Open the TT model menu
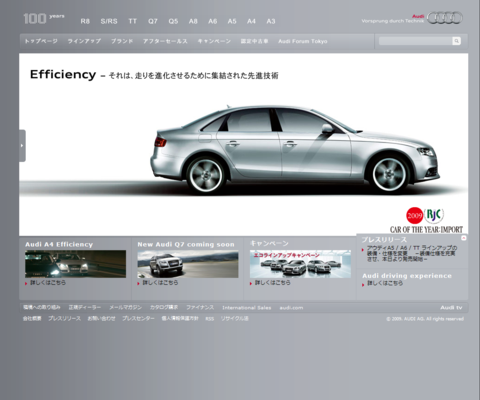The width and height of the screenshot is (480, 400). 133,21
